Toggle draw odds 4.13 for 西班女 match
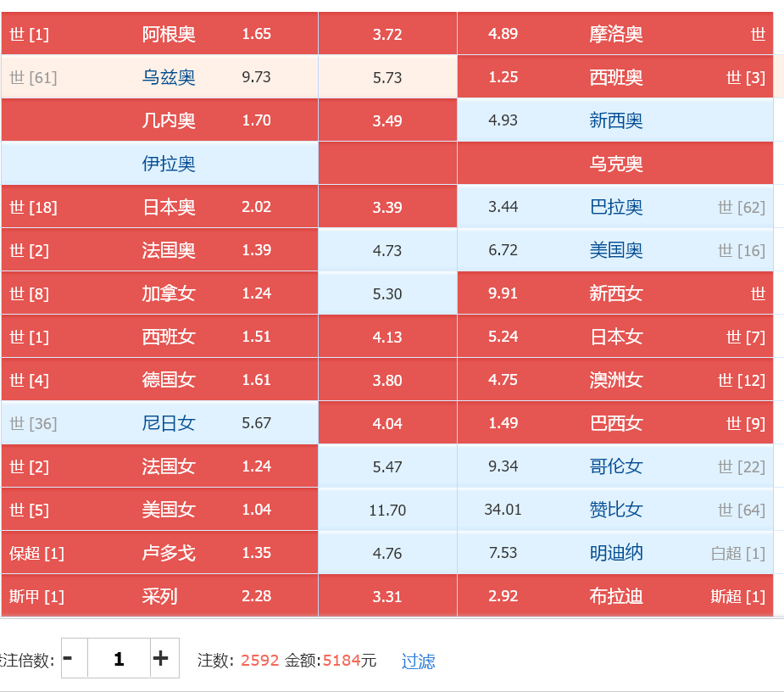Screen dimensions: 784x692 (x=387, y=336)
